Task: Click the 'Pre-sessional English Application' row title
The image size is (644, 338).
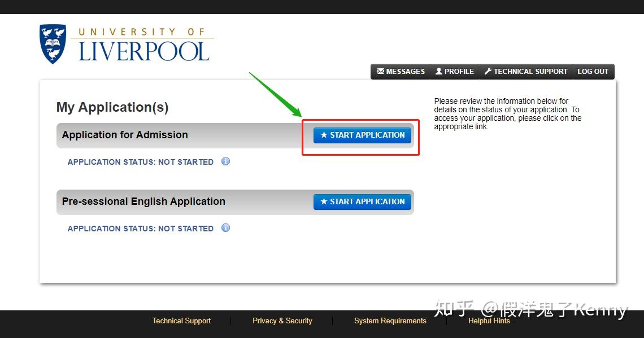Action: click(x=143, y=201)
